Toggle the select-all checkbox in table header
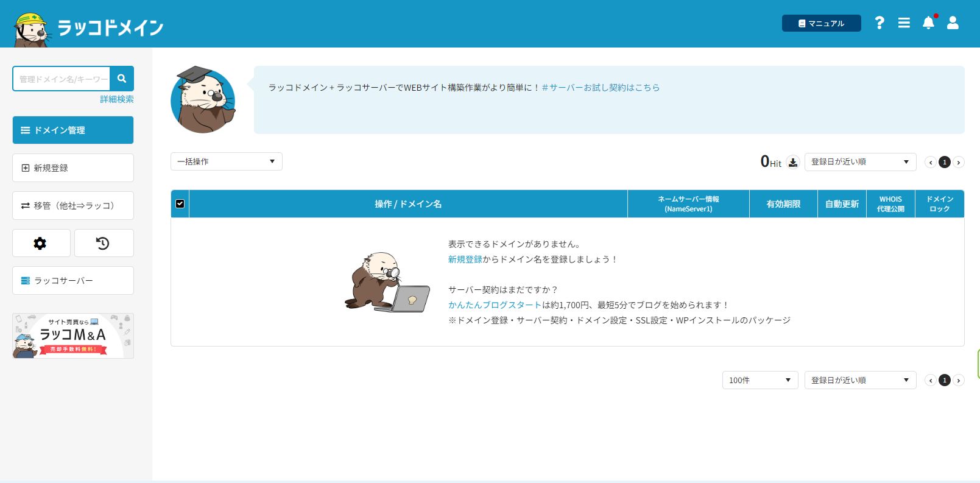The height and width of the screenshot is (483, 980). click(x=180, y=204)
